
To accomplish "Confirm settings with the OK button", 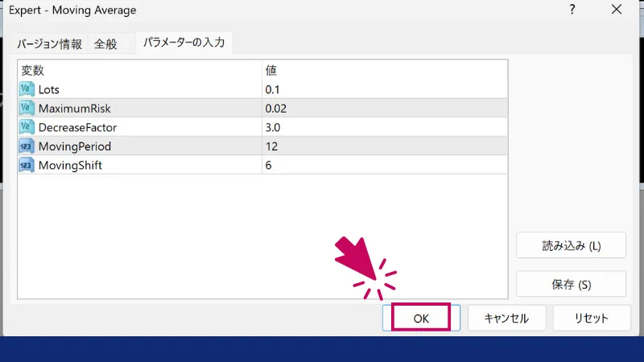I will (x=421, y=318).
